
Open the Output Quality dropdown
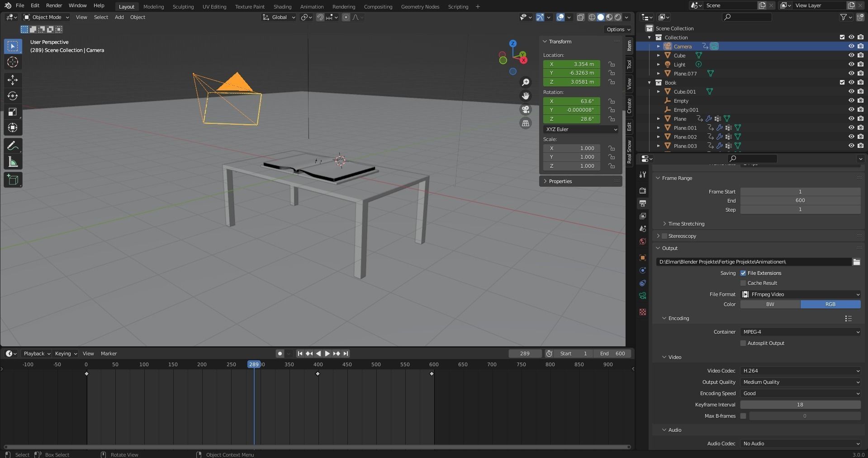(800, 382)
